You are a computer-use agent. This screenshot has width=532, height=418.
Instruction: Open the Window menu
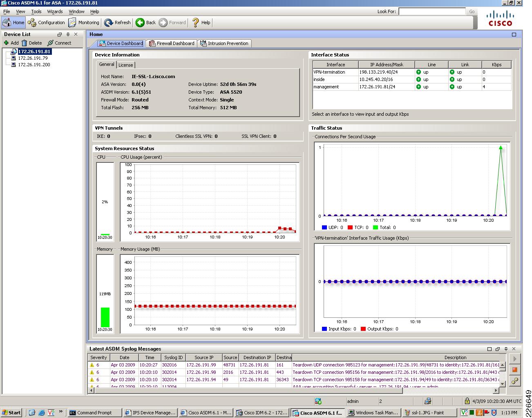(76, 11)
